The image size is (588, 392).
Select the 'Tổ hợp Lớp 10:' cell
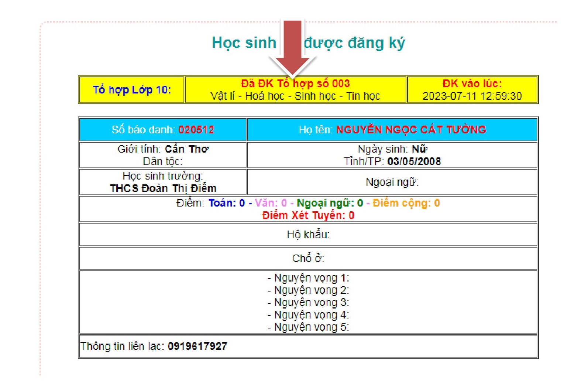tap(132, 90)
